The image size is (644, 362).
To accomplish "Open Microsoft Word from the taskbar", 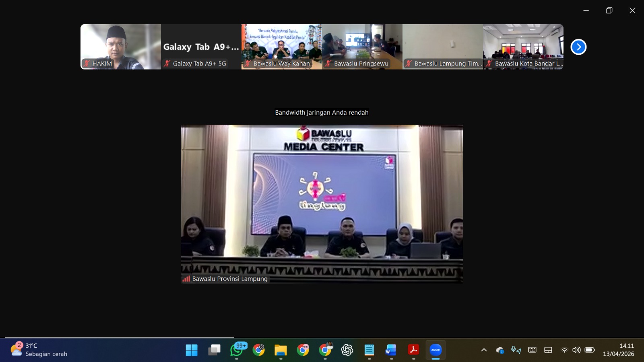I will 391,350.
